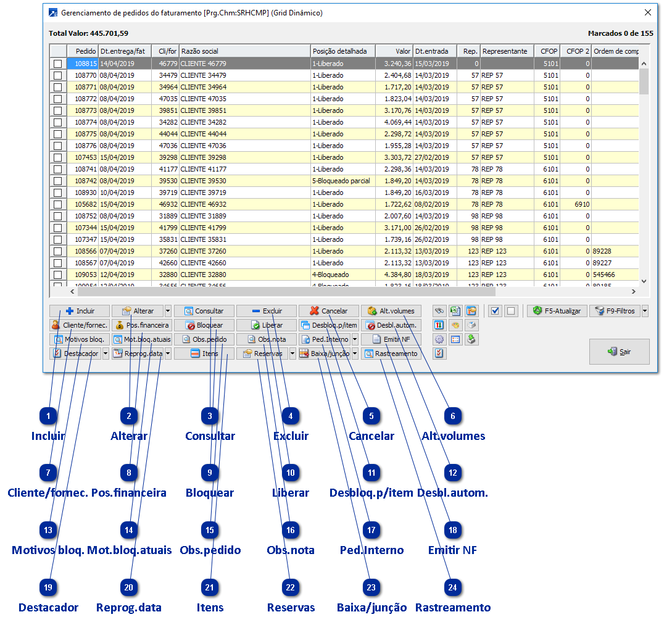
Task: Select the row checkbox for pedido 108742
Action: point(58,181)
